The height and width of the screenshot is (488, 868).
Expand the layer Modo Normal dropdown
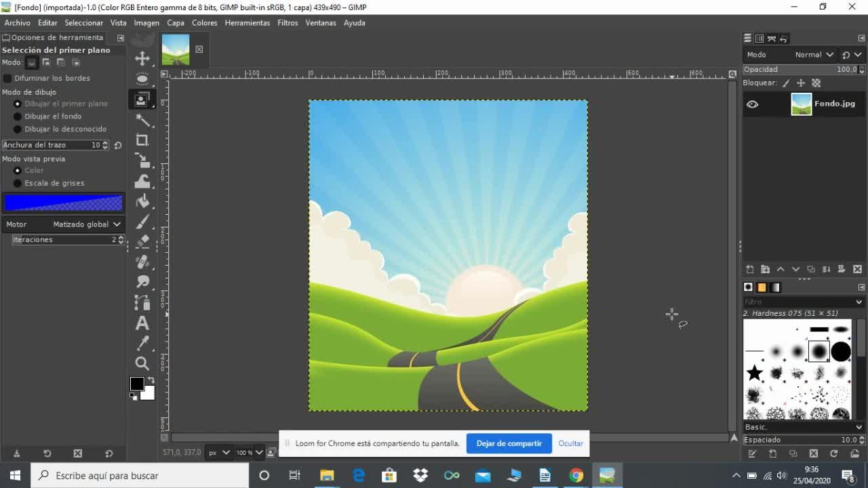tap(814, 55)
